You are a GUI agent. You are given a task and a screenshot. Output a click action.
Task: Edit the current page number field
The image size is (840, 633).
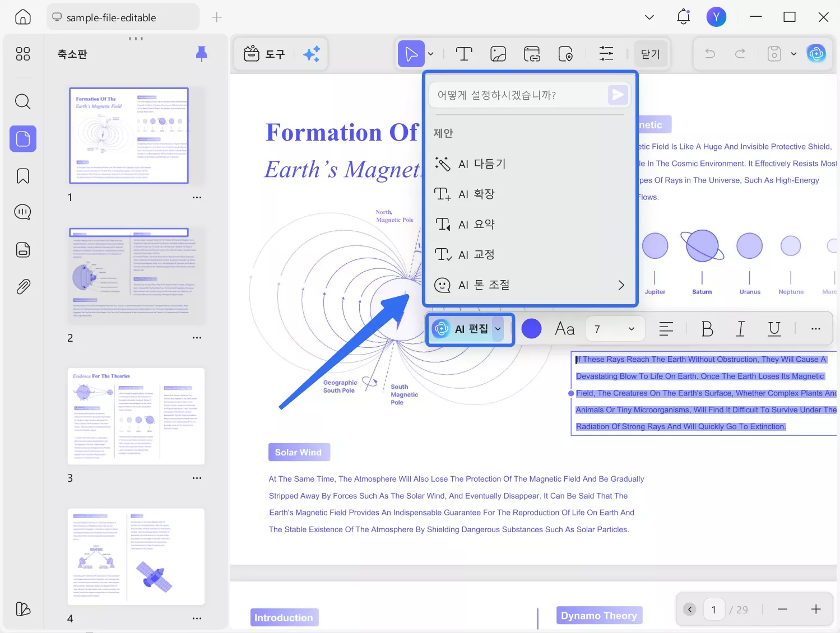click(713, 609)
